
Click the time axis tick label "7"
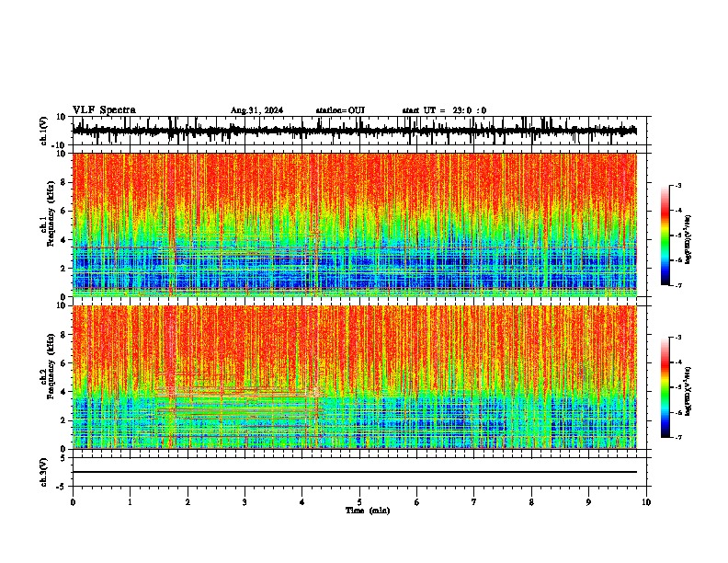(474, 502)
